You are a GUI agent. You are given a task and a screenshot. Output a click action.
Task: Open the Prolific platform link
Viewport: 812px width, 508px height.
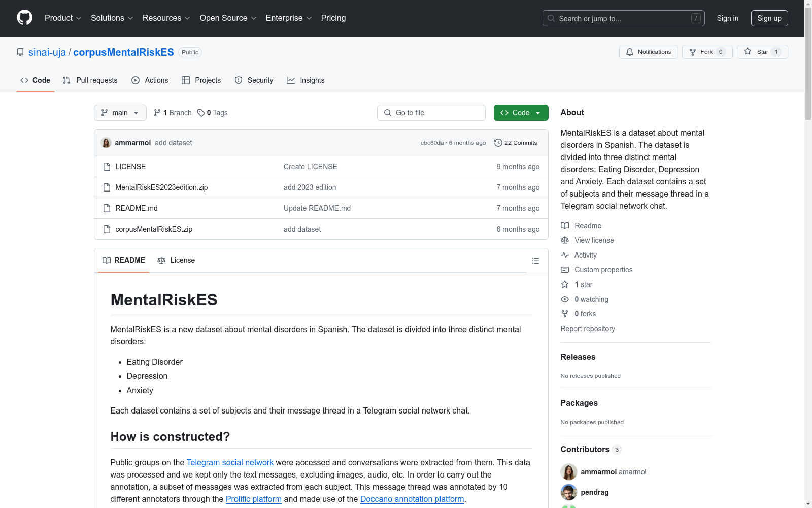(254, 499)
